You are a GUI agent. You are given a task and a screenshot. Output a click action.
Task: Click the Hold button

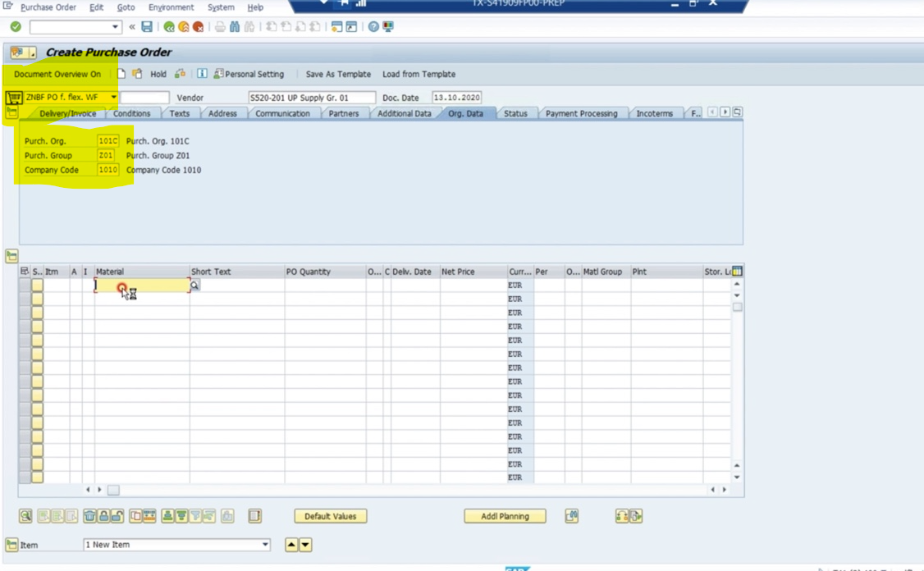[x=158, y=75]
